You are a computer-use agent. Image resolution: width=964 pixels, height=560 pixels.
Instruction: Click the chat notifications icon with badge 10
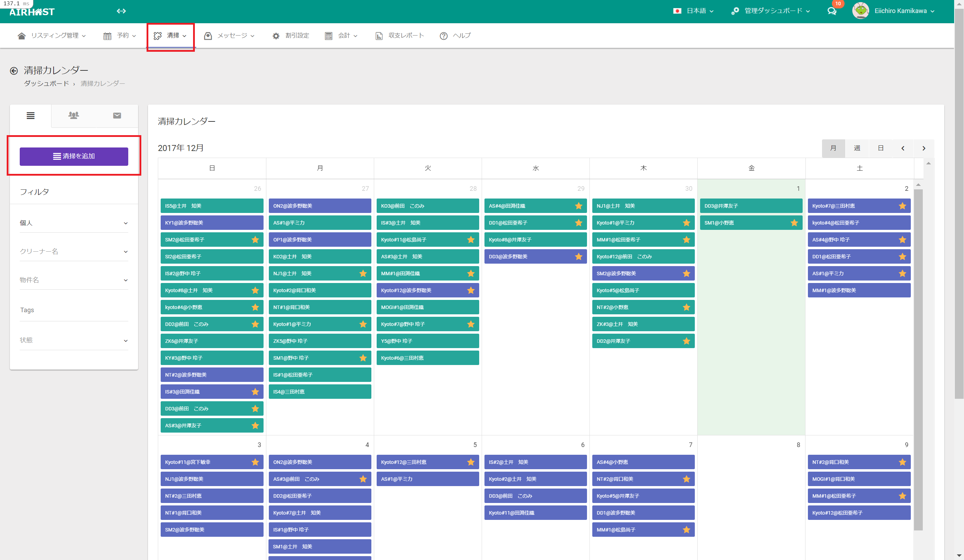point(832,11)
